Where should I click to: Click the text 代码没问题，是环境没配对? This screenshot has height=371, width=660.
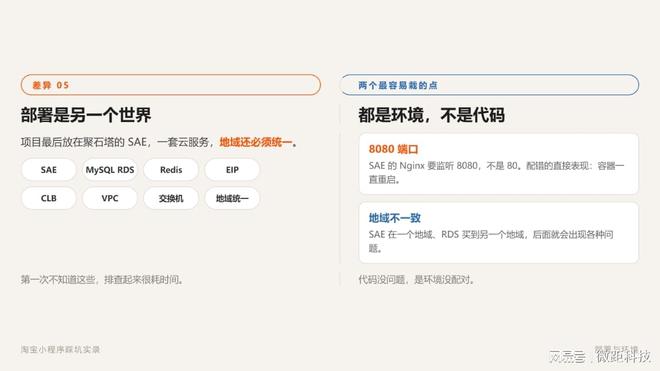coord(417,279)
